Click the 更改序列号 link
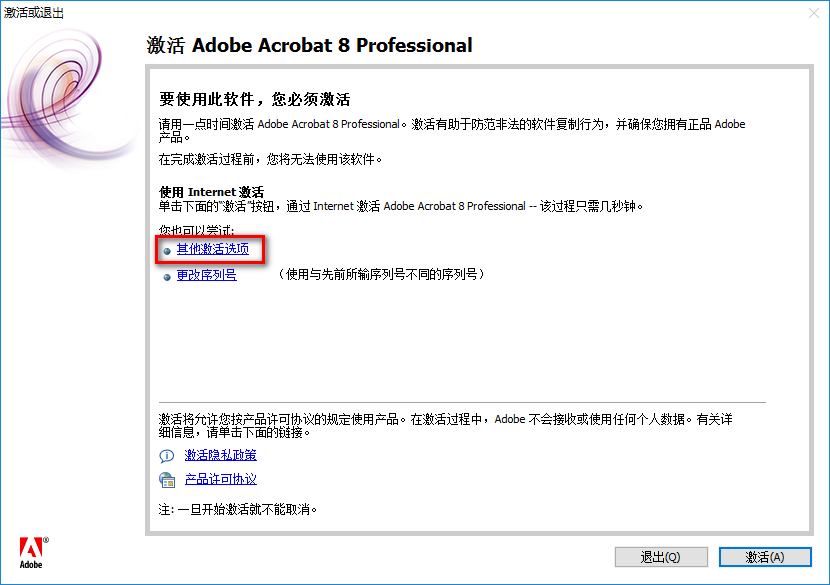 click(x=206, y=275)
